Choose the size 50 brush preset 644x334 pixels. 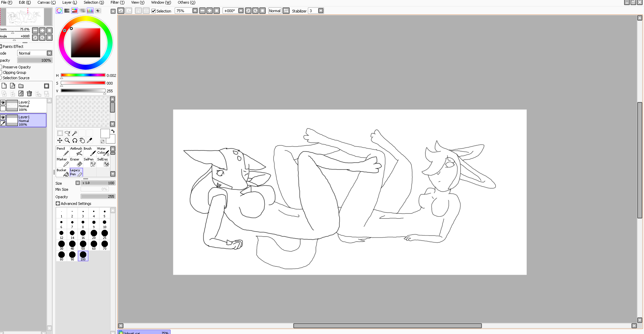83,245
